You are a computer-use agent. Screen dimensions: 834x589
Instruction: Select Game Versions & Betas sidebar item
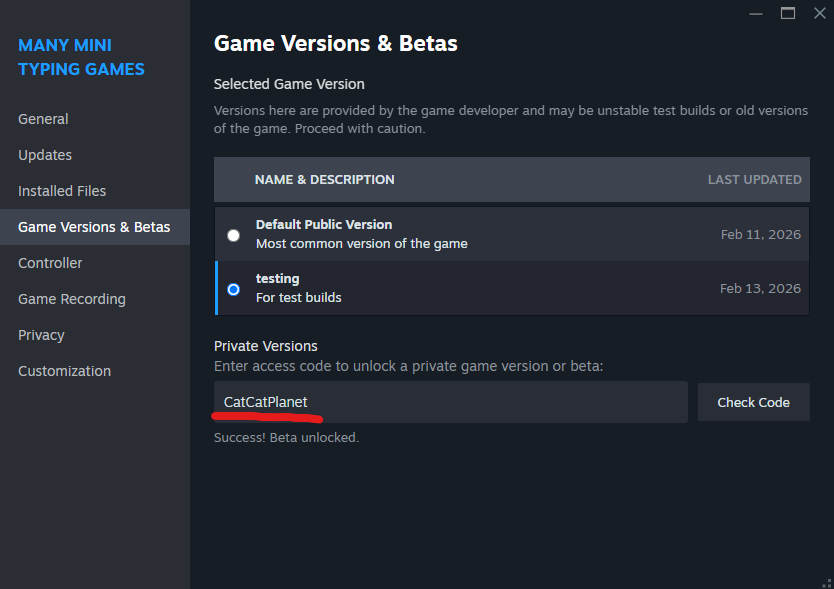point(94,227)
